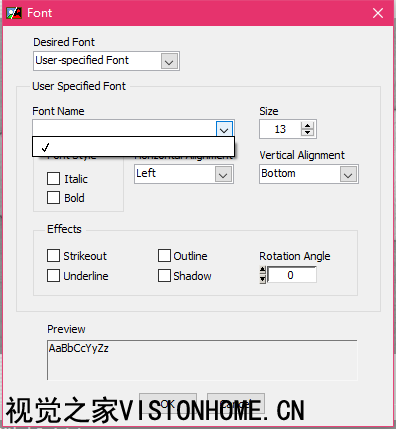This screenshot has height=429, width=396.
Task: Decrement Rotation Angle with down arrow
Action: tap(263, 279)
